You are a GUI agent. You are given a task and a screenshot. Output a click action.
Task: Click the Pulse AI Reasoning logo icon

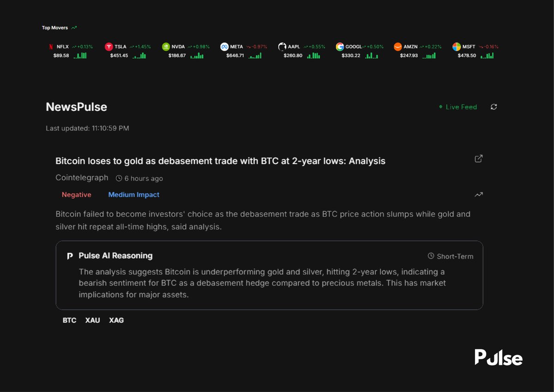70,256
